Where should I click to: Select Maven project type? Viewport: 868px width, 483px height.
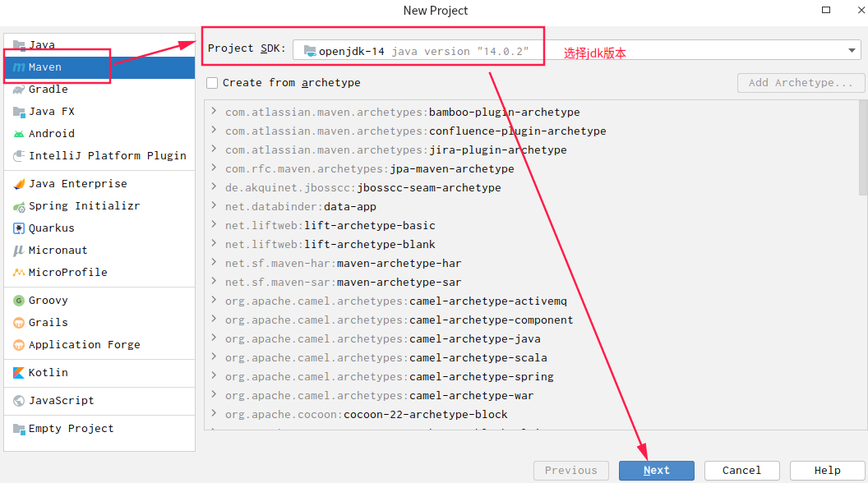[99, 67]
